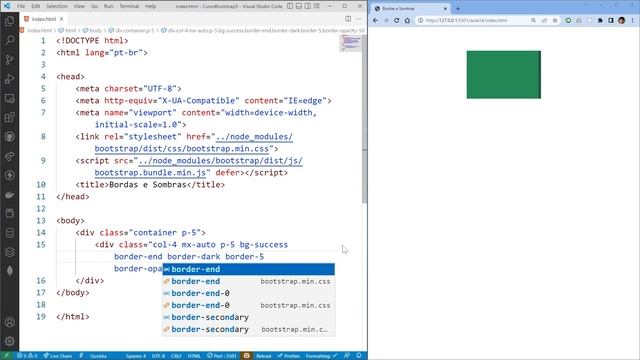Close the index.html editor tab
The height and width of the screenshot is (360, 640).
tap(61, 19)
